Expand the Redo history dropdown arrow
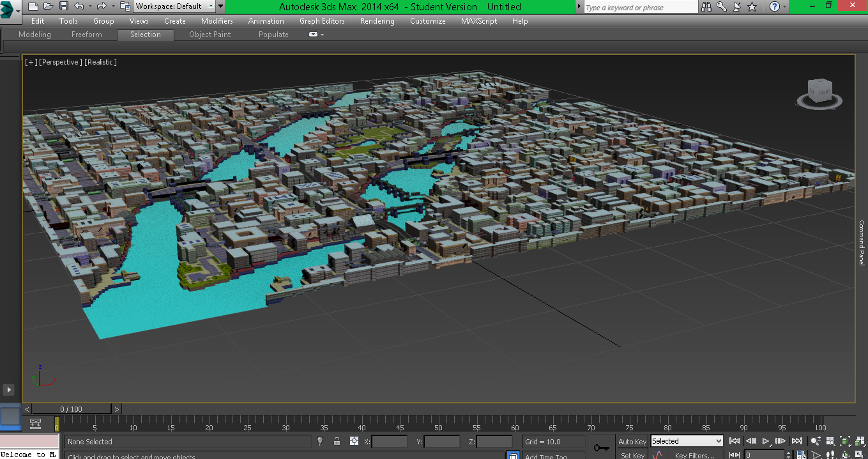Viewport: 868px width, 459px height. coord(112,6)
